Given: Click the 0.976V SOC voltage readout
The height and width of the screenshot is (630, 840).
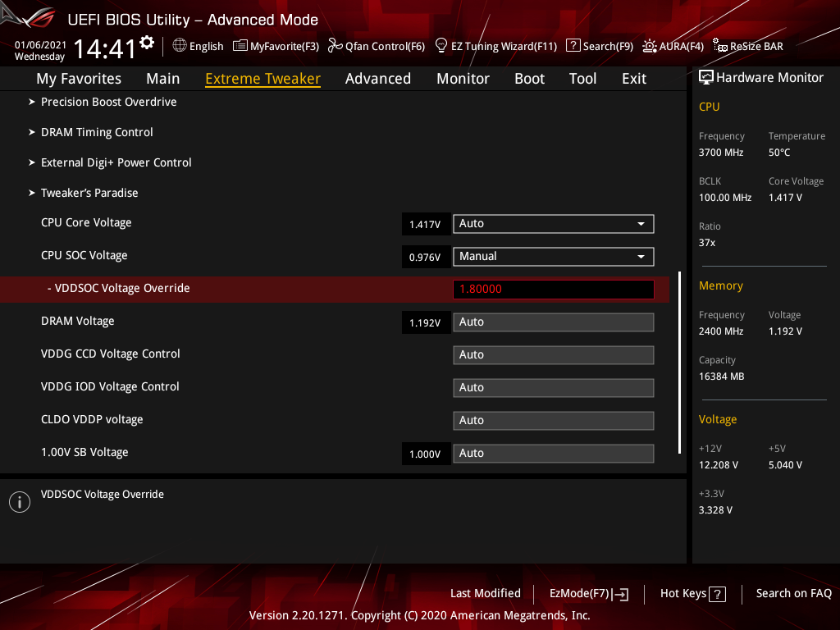Looking at the screenshot, I should pyautogui.click(x=426, y=257).
